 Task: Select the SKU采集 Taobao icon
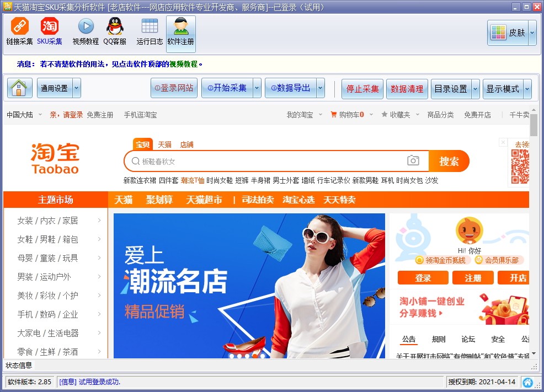[50, 32]
